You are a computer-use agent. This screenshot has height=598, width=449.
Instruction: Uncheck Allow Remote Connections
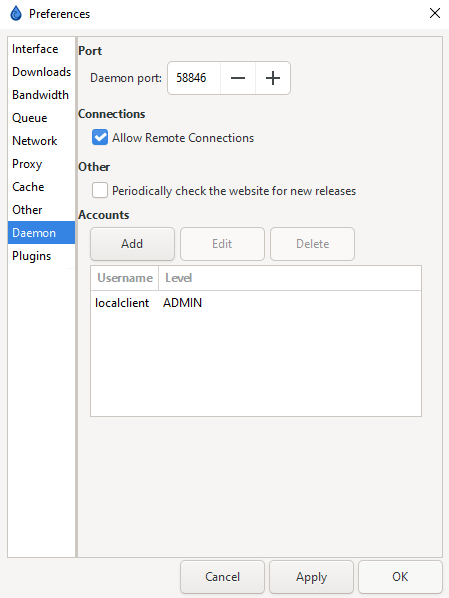100,138
